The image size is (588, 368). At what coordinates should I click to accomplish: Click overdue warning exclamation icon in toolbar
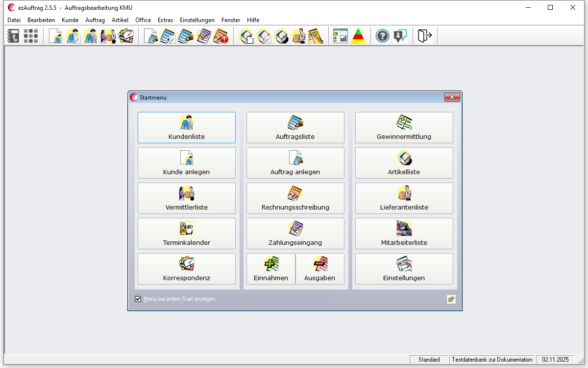[x=221, y=36]
